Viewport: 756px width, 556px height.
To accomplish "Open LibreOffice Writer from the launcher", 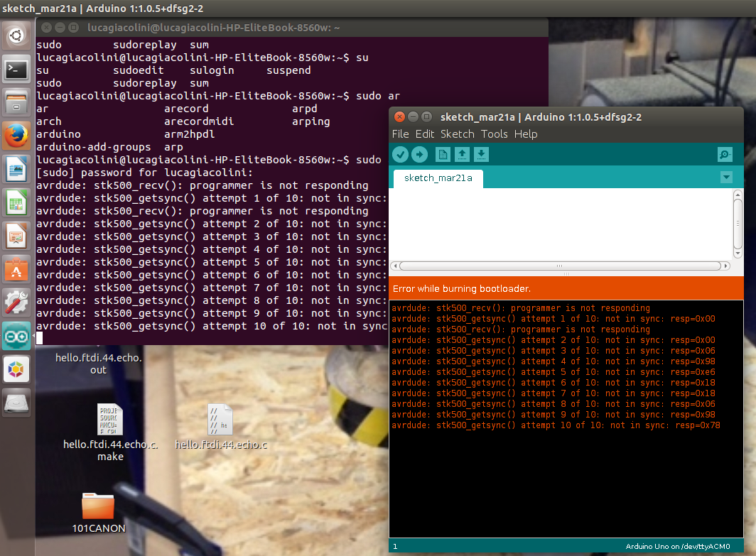I will [x=16, y=169].
